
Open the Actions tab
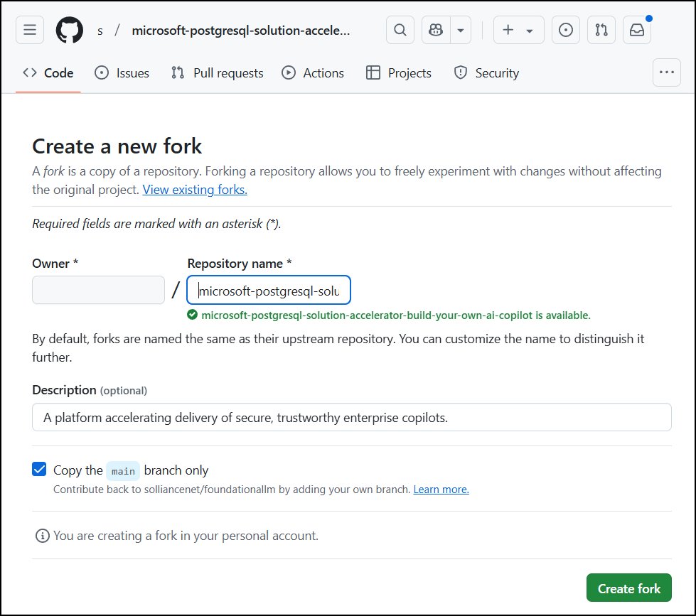point(313,72)
